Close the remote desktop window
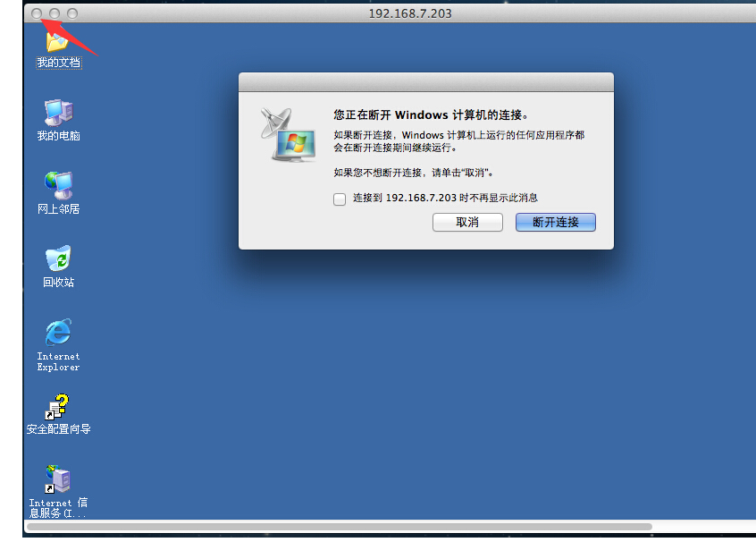Screen dimensions: 756x542 tap(37, 13)
